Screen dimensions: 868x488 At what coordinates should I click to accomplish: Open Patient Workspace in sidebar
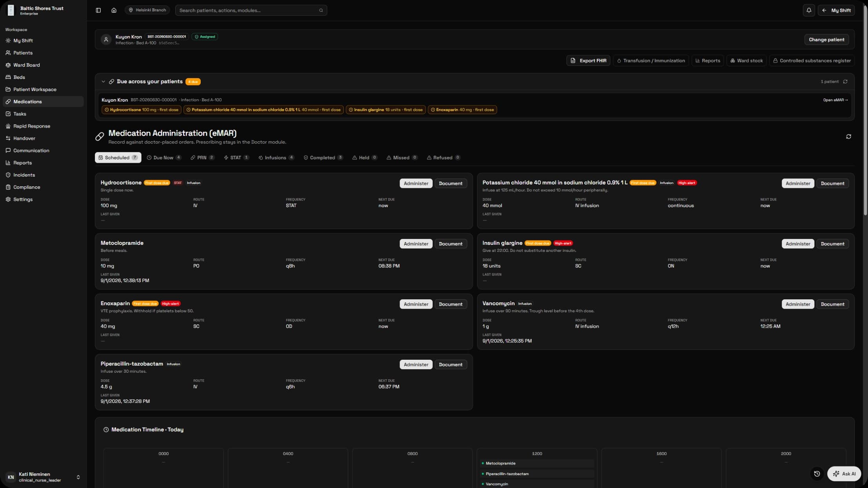click(x=43, y=89)
